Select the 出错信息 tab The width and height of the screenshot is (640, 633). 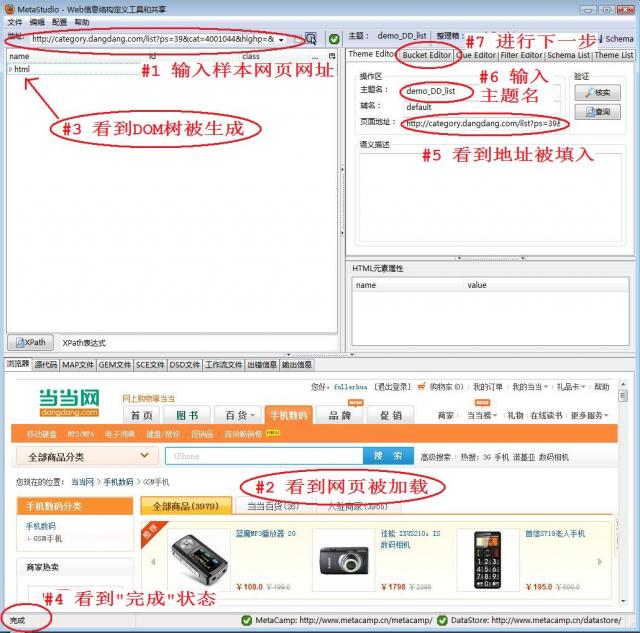[262, 365]
